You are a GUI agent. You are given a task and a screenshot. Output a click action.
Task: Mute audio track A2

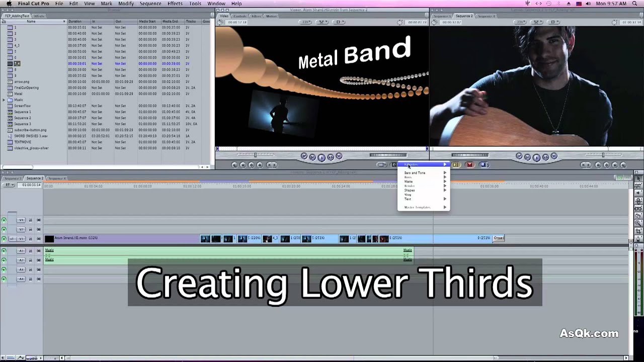coord(4,260)
